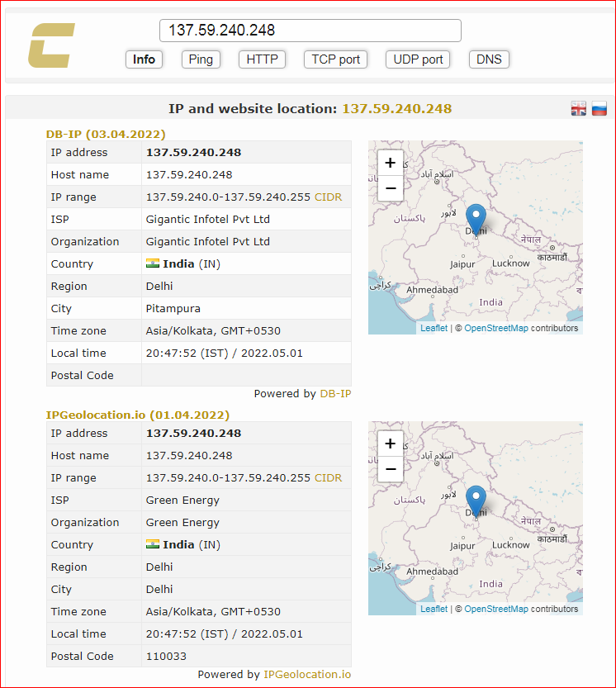Open the HTTP tab
The height and width of the screenshot is (688, 616).
tap(262, 59)
